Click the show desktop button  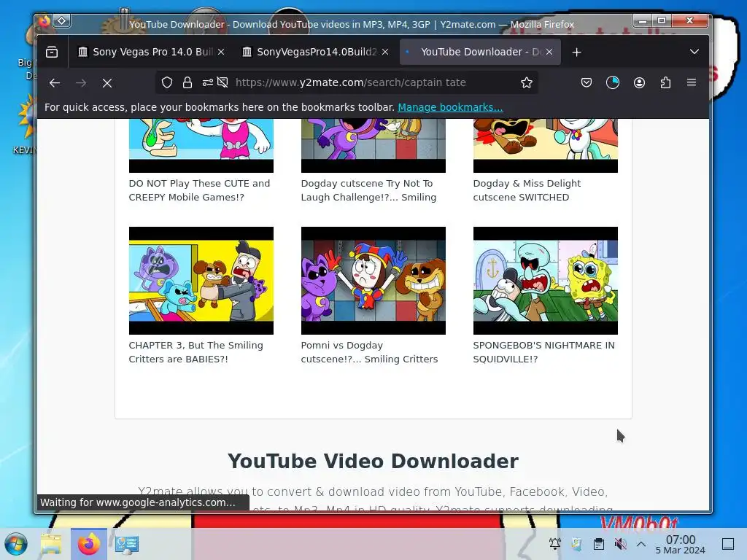(728, 543)
